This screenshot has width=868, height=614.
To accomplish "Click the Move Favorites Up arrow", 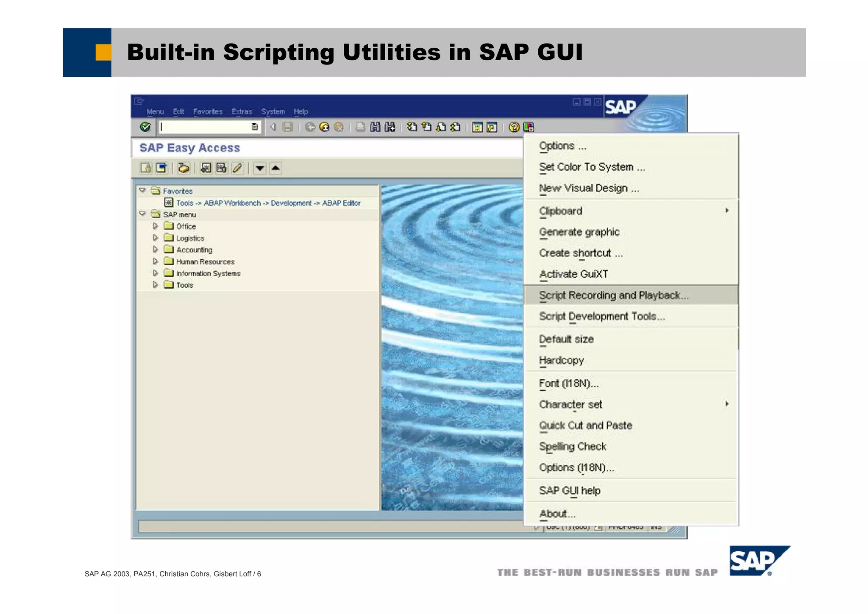I will pyautogui.click(x=275, y=168).
